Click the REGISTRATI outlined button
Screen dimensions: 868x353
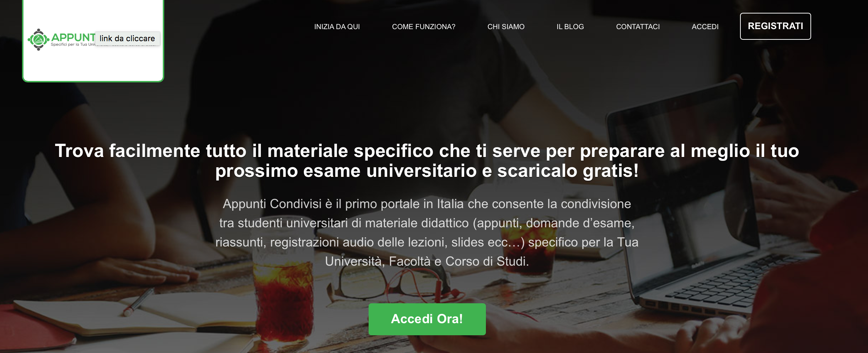pyautogui.click(x=776, y=26)
